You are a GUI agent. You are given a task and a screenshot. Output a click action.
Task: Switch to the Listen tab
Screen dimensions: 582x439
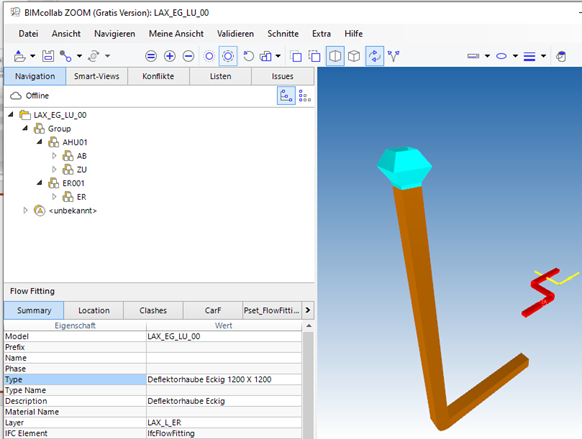[220, 76]
